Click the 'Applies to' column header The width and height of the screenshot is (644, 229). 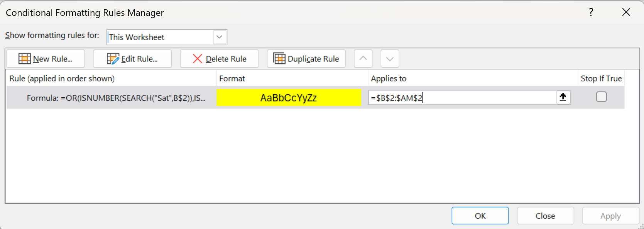coord(389,78)
